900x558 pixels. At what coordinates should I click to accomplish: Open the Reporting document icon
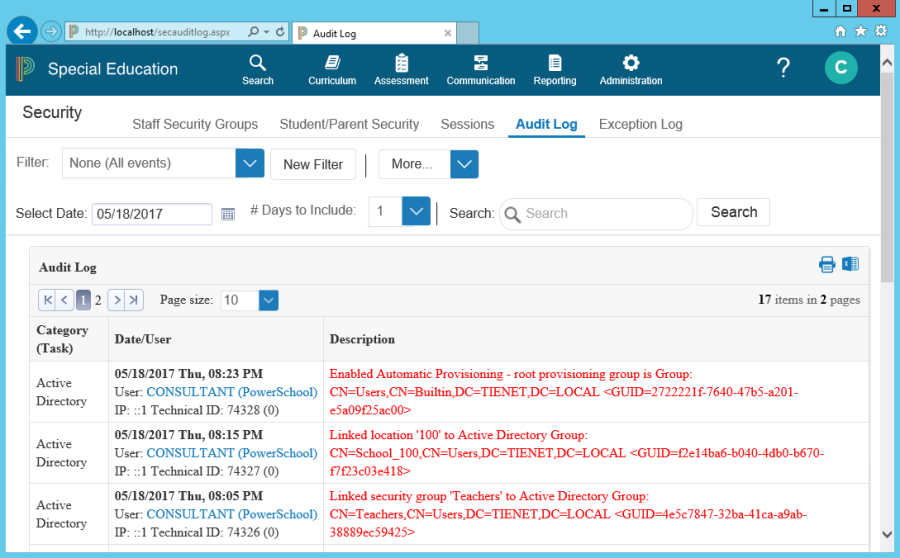click(x=554, y=63)
